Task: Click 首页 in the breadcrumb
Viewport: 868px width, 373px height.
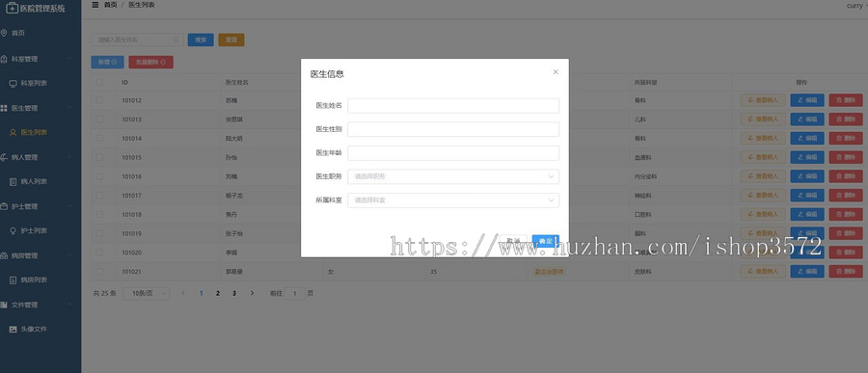Action: tap(110, 5)
